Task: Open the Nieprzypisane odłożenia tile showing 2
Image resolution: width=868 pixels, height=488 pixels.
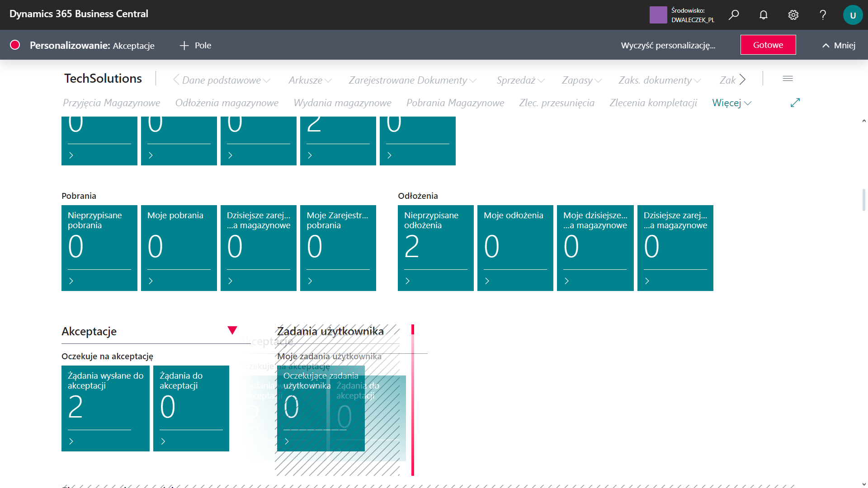Action: (x=436, y=248)
